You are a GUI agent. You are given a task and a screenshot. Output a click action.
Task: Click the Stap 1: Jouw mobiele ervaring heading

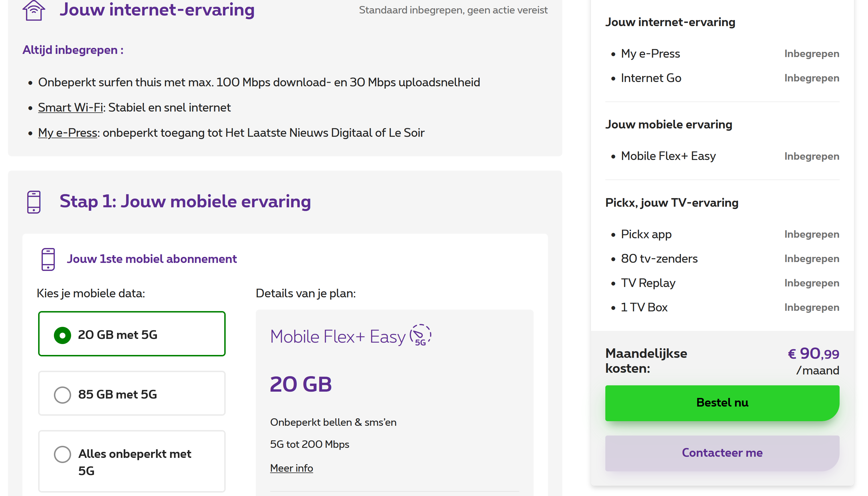click(x=185, y=201)
